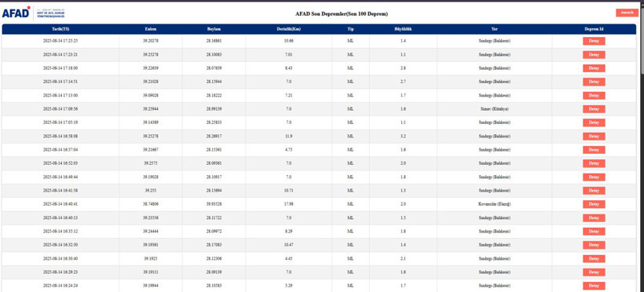Image resolution: width=644 pixels, height=292 pixels.
Task: Click the Deprem Id column header
Action: (594, 29)
